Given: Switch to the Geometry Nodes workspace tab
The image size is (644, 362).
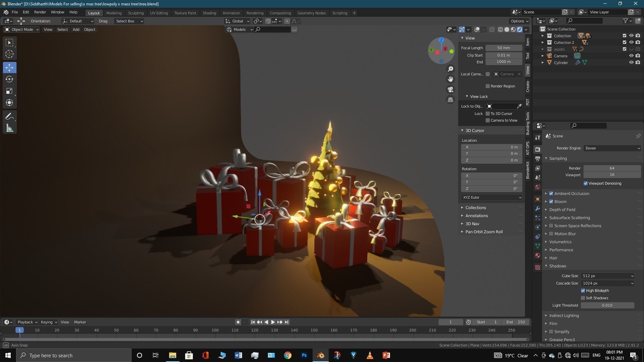Looking at the screenshot, I should click(311, 13).
